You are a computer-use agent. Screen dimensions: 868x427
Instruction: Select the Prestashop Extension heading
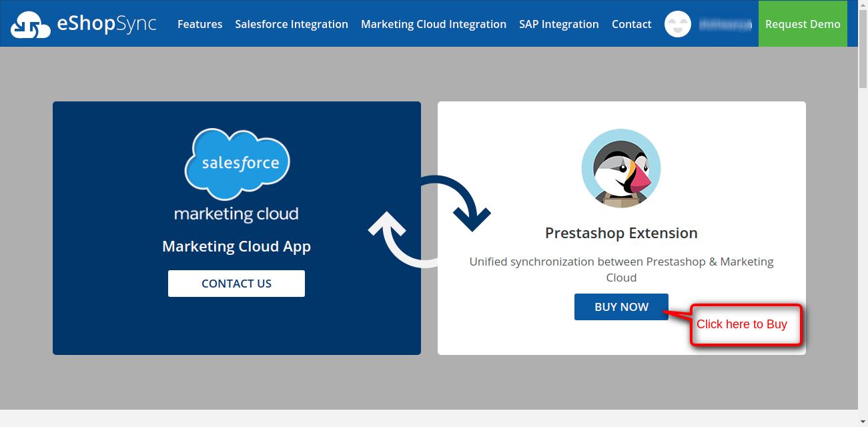pyautogui.click(x=621, y=233)
